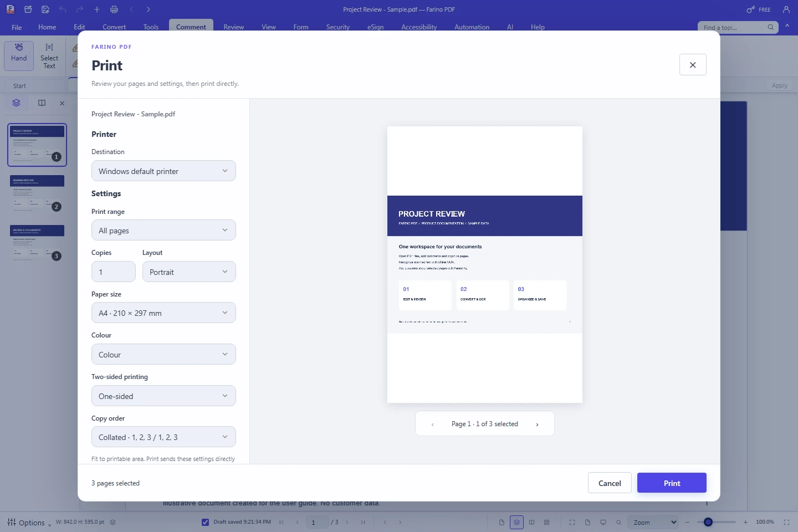Click Cancel in the Print dialog
This screenshot has width=798, height=532.
pos(610,483)
